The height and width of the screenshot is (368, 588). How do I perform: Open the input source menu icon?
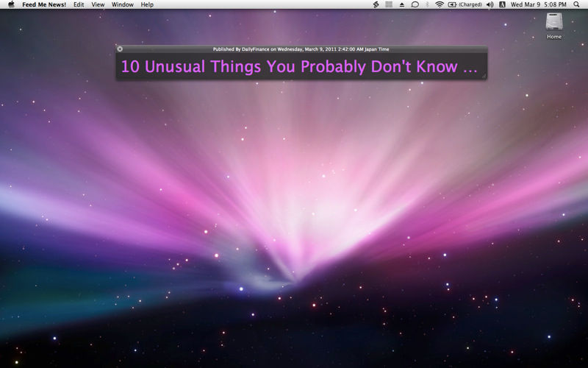(502, 4)
